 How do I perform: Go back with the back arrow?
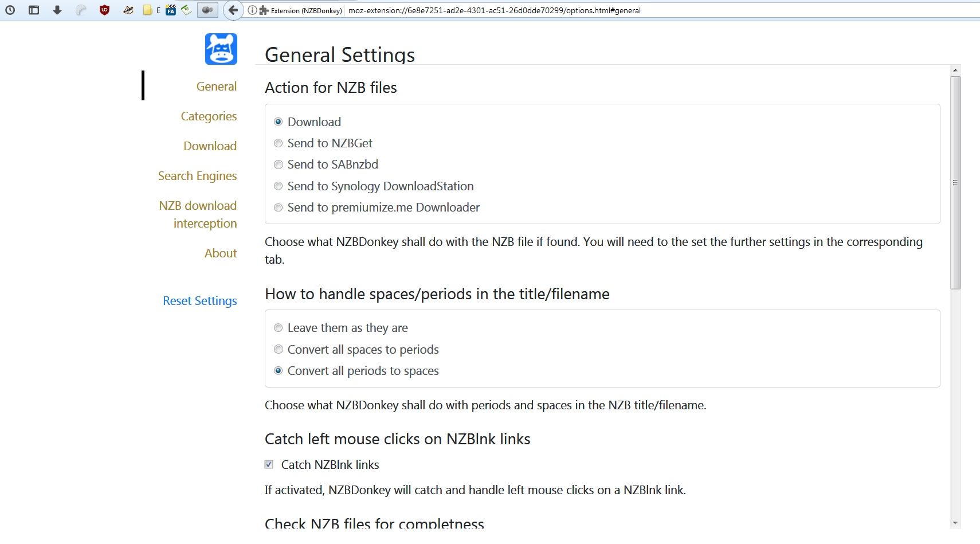pyautogui.click(x=233, y=10)
